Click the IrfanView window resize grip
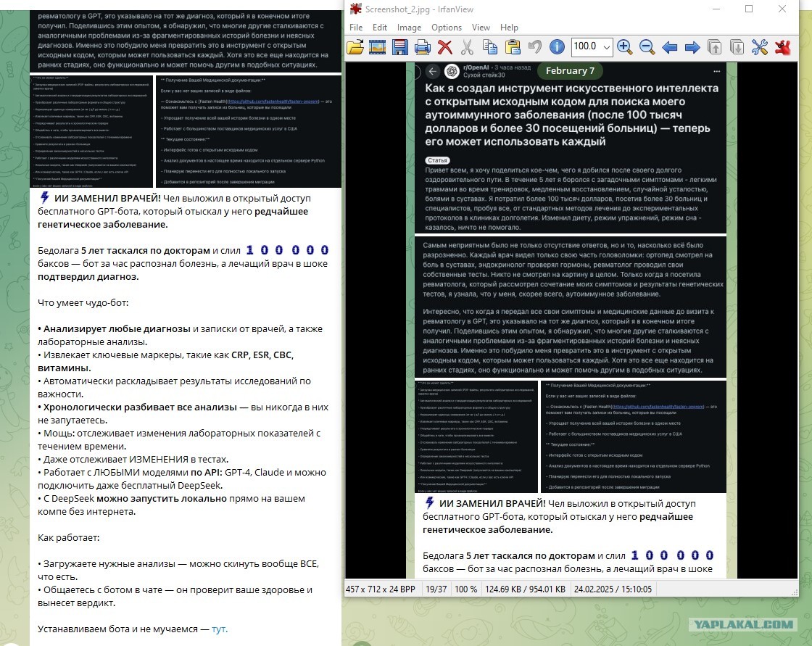This screenshot has width=812, height=646. click(794, 592)
